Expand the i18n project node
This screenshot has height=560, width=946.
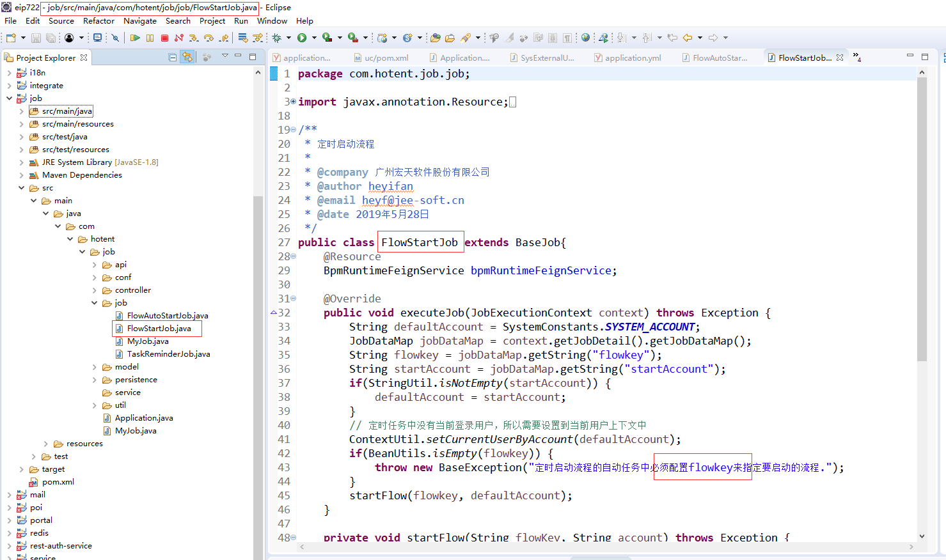point(9,73)
